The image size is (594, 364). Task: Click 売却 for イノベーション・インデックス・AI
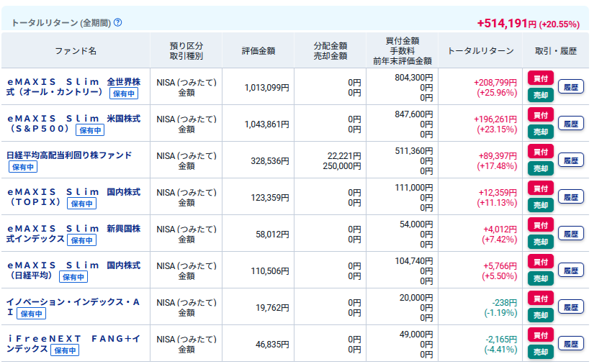[541, 315]
